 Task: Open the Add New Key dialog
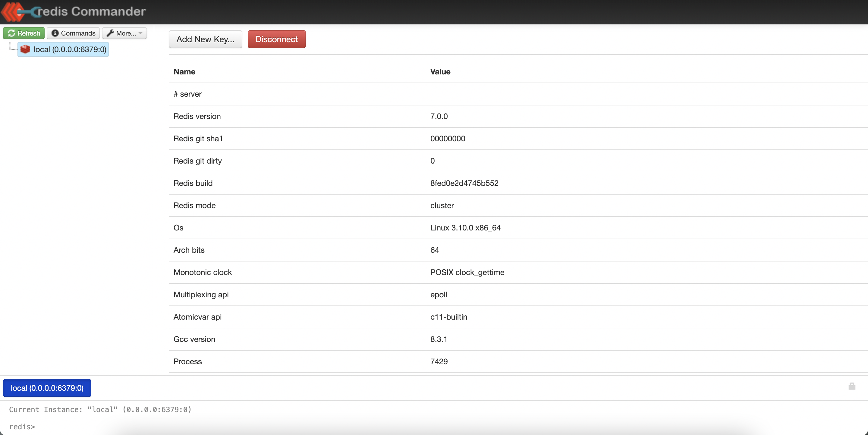coord(205,39)
